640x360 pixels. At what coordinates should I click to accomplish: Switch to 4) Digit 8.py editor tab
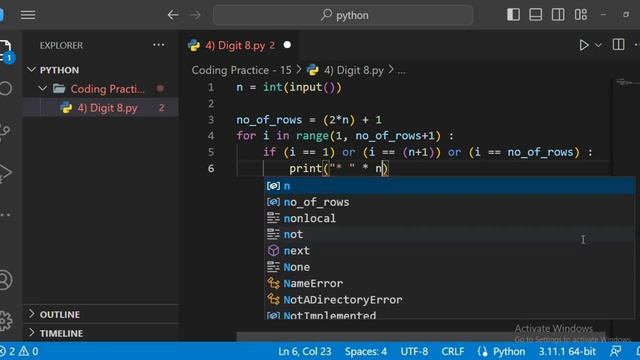(x=240, y=45)
